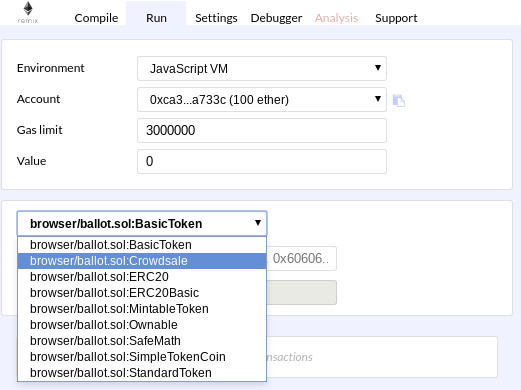Click the Remix Ethereum logo
The image size is (521, 390).
click(x=28, y=12)
